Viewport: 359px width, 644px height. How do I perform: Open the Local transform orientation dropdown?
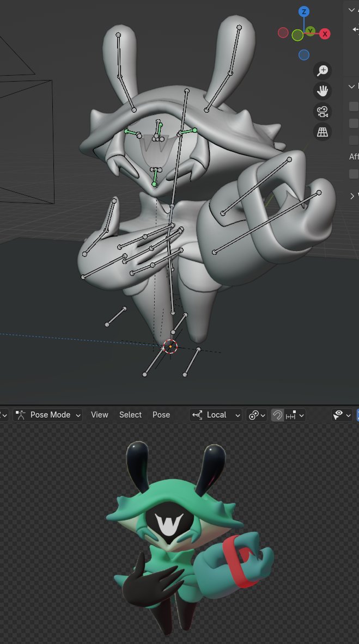pos(216,415)
